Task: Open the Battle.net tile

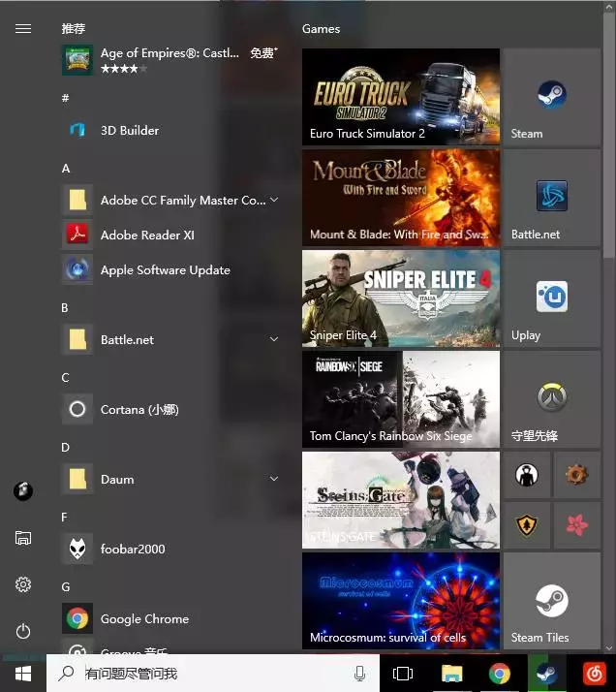Action: 552,198
